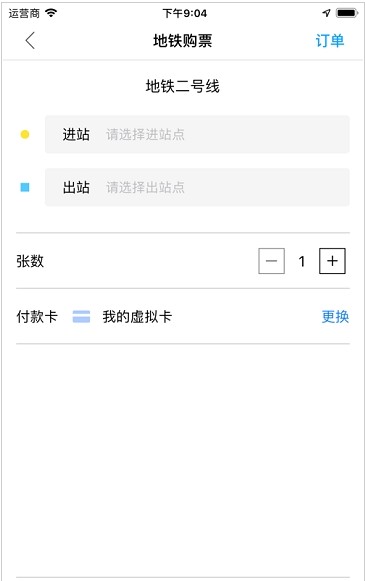
Task: Click the ticket quantity number 1
Action: 302,261
